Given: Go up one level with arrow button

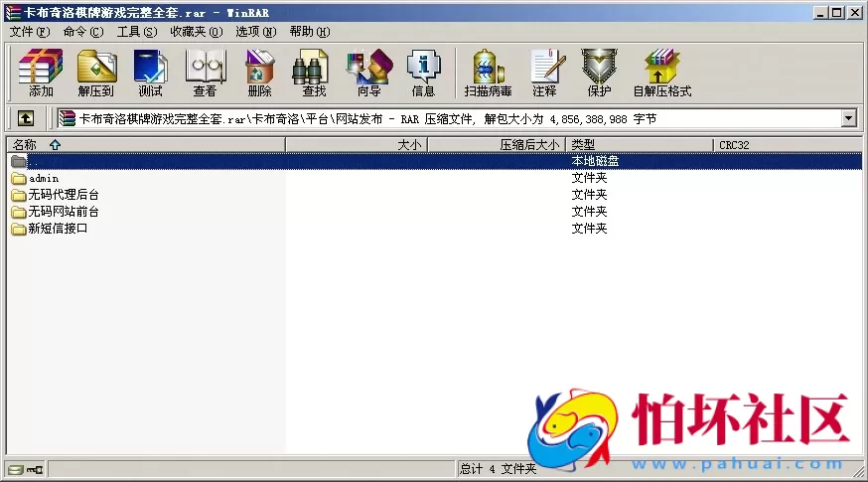Looking at the screenshot, I should point(26,118).
